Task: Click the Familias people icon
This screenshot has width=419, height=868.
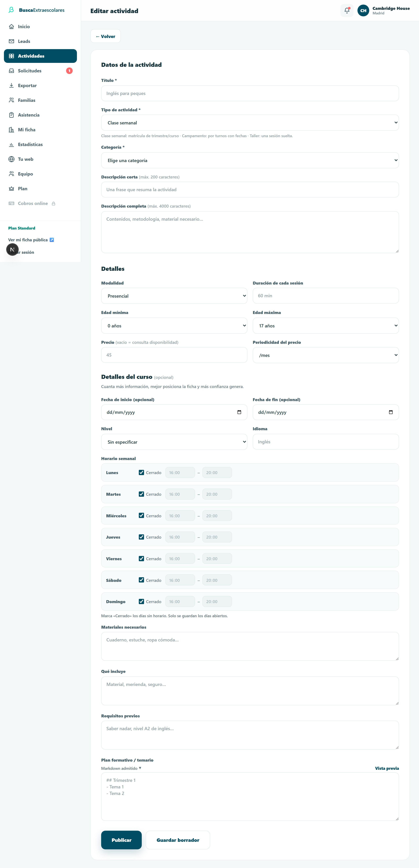Action: [11, 100]
